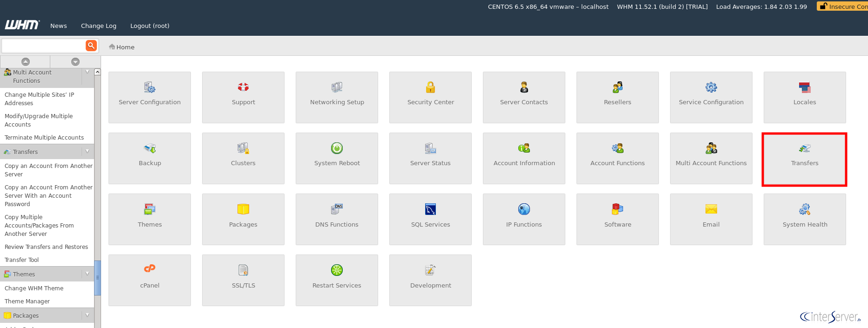Collapse the Multi Account Functions sidebar section

tap(87, 72)
